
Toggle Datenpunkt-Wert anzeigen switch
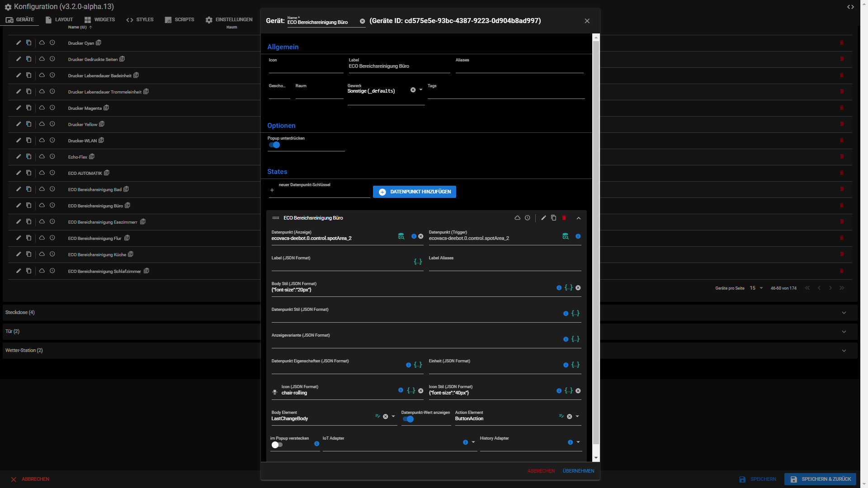point(408,419)
